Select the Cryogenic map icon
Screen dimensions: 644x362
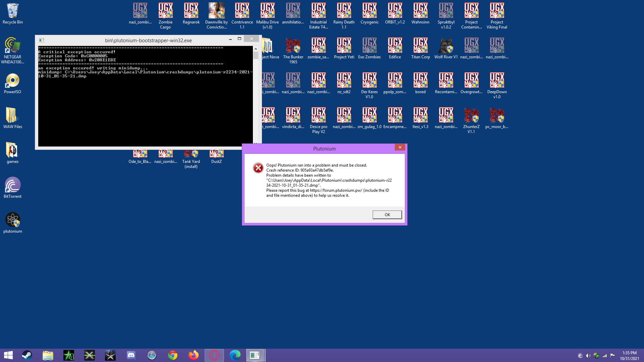[x=370, y=14]
